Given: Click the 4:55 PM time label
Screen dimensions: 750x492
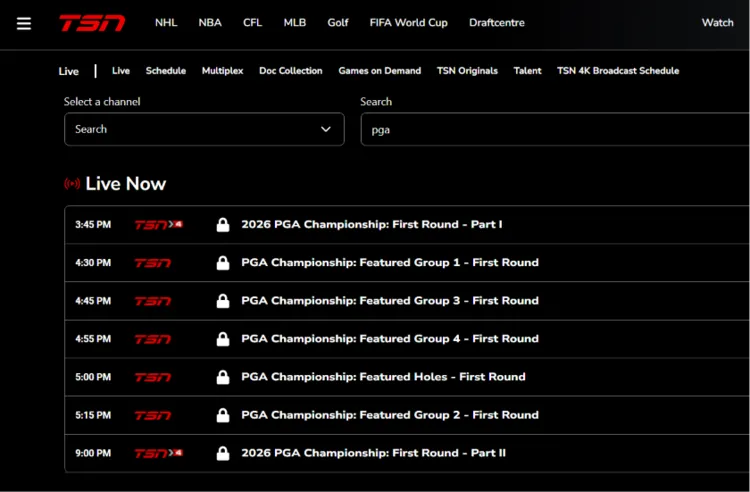Looking at the screenshot, I should 93,339.
